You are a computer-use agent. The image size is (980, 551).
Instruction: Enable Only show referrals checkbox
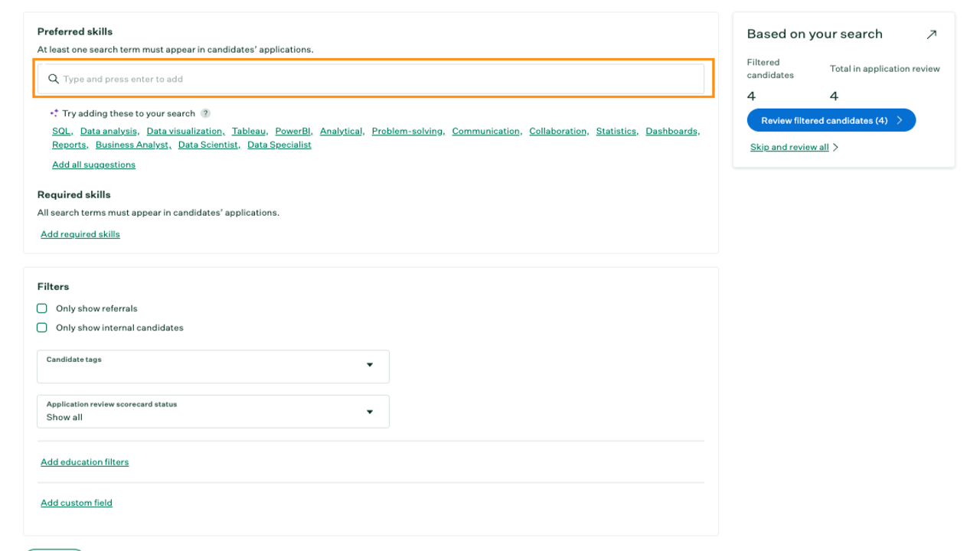pyautogui.click(x=42, y=308)
